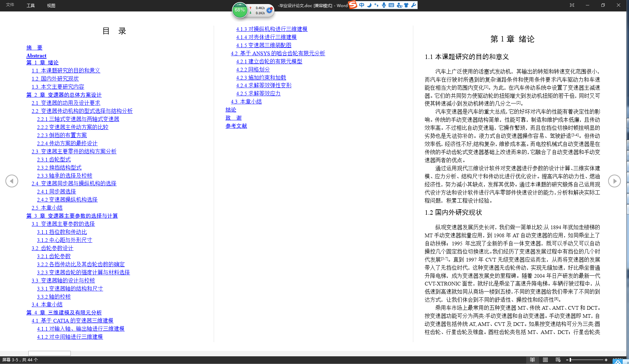Open 3.1.2 中心距与外形尺寸
The image size is (629, 364).
click(65, 240)
